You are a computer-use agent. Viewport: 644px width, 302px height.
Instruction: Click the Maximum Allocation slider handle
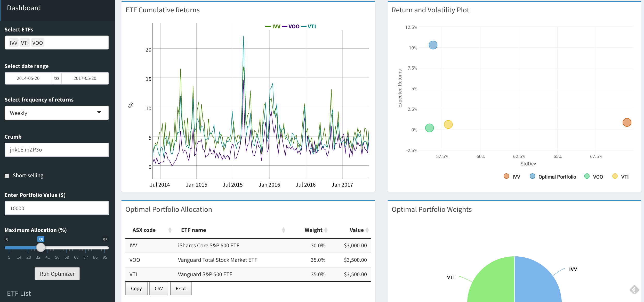point(41,248)
